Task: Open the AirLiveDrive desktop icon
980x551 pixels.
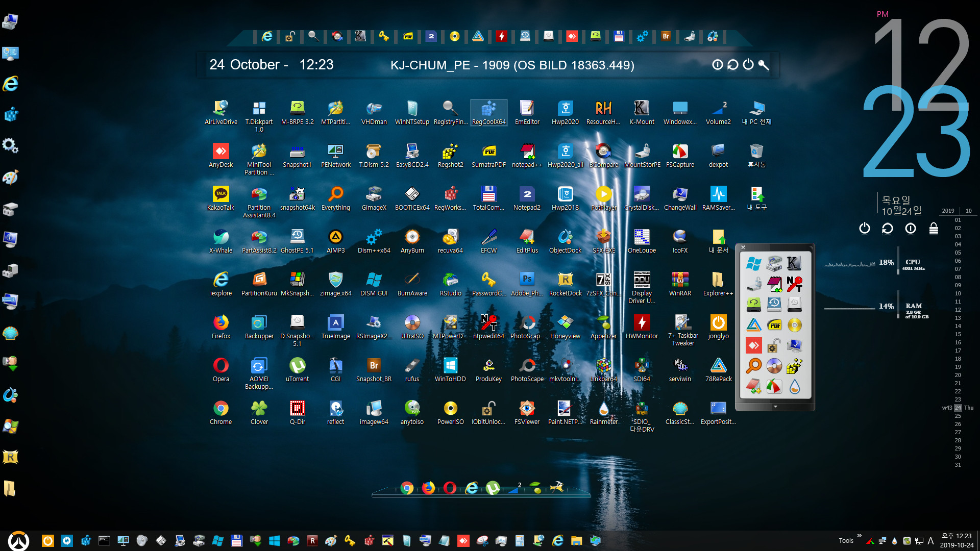Action: coord(220,112)
